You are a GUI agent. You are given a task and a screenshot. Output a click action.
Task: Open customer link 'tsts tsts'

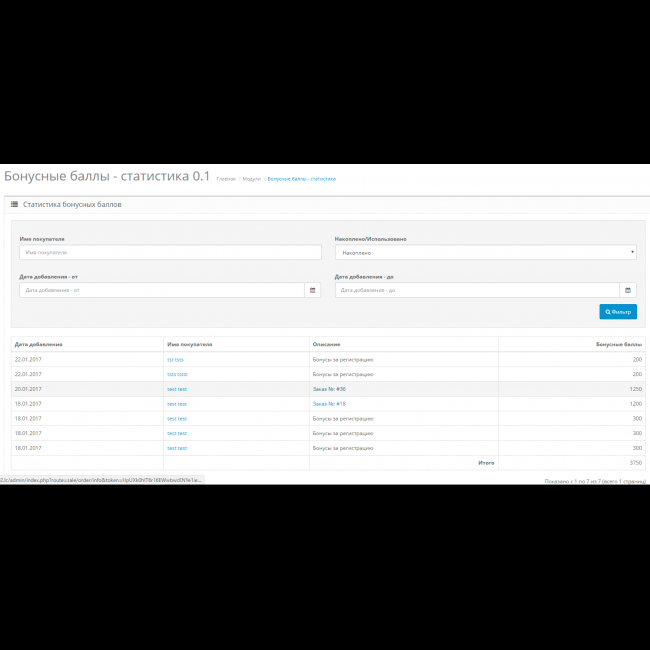coord(176,374)
